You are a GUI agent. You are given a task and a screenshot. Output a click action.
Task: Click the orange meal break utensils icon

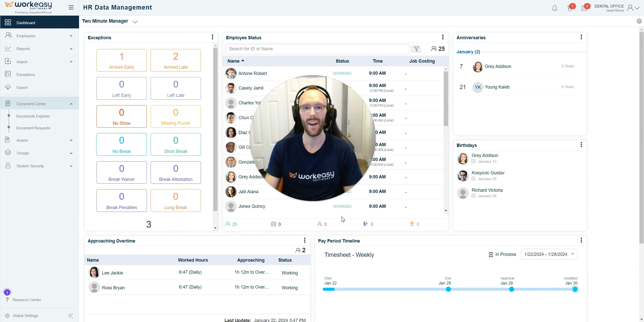click(x=411, y=224)
